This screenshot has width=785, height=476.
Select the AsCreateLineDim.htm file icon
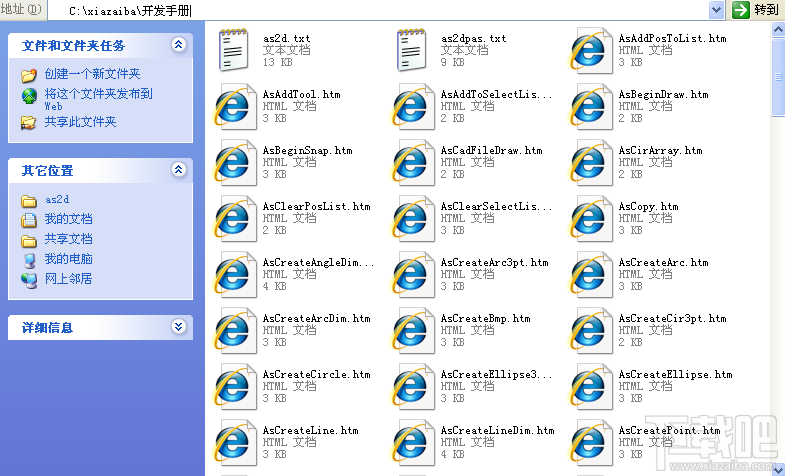click(x=412, y=443)
